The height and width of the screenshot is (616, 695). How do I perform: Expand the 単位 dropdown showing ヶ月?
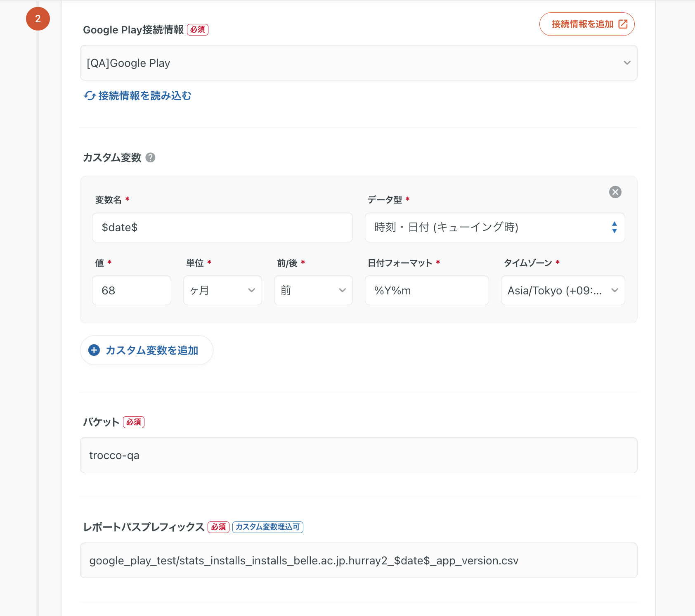coord(222,290)
